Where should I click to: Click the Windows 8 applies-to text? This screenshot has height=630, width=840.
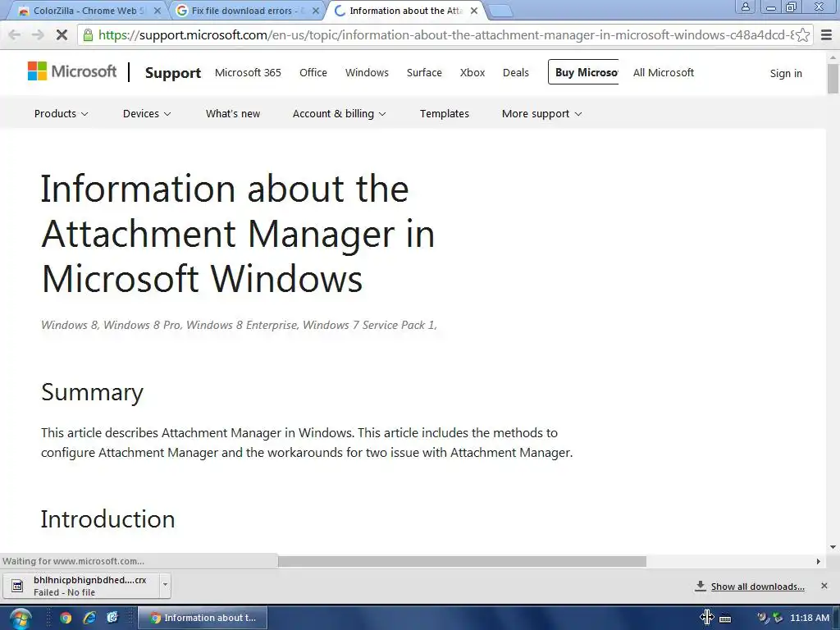tap(239, 325)
